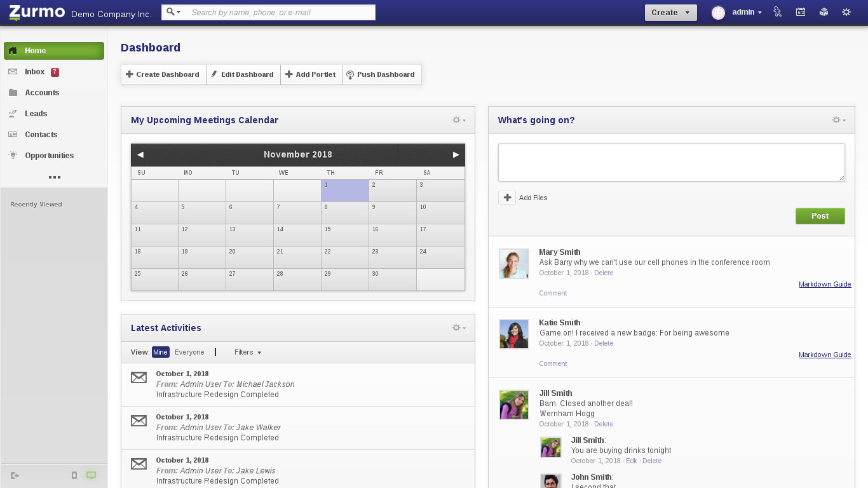
Task: Click the settings gear in top header
Action: pos(846,12)
